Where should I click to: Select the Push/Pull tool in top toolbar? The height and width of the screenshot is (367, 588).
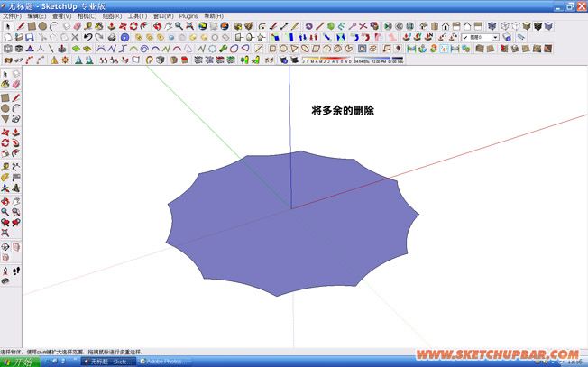coord(111,26)
